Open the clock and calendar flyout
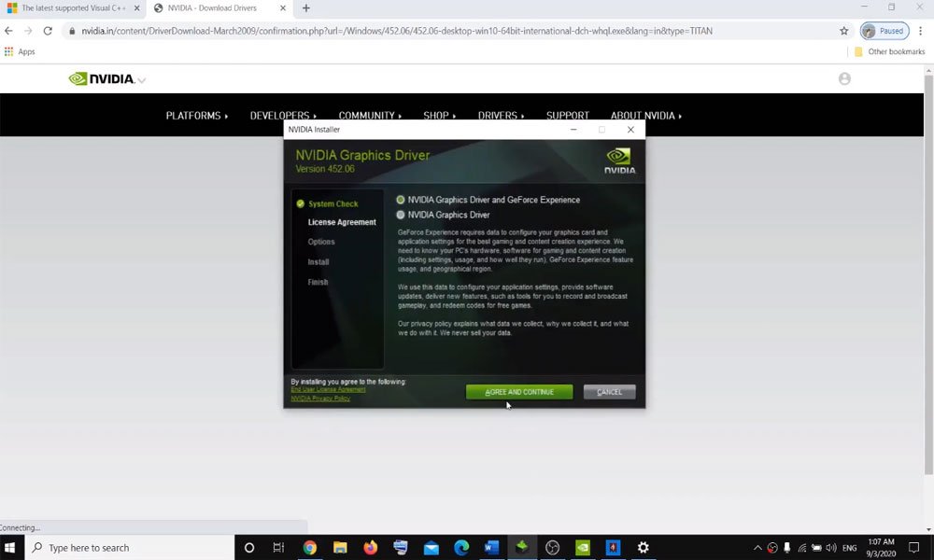This screenshot has height=560, width=934. coord(881,548)
